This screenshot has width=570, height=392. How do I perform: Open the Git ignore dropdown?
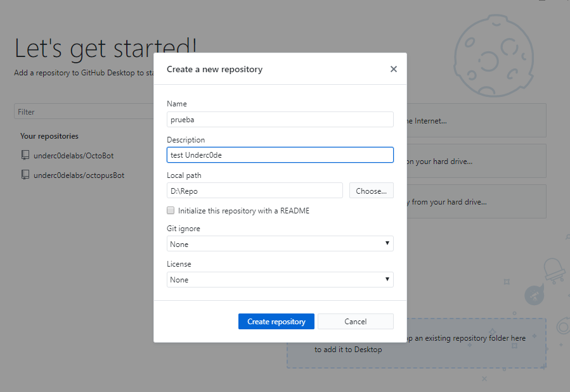pyautogui.click(x=280, y=244)
